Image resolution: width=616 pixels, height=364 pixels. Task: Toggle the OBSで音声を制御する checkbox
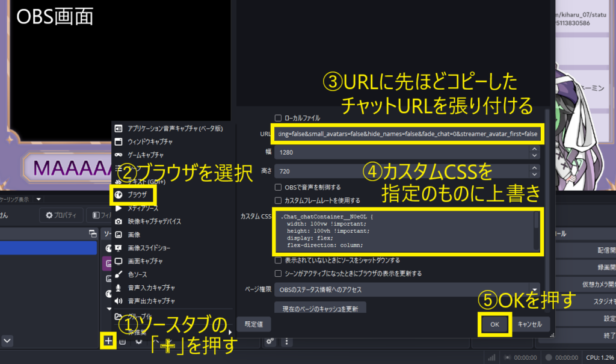[x=278, y=187]
